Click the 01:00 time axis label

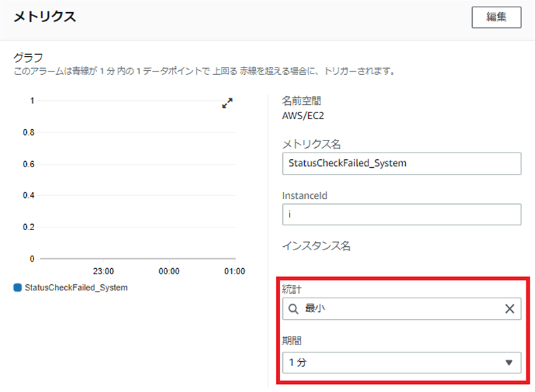pyautogui.click(x=235, y=271)
